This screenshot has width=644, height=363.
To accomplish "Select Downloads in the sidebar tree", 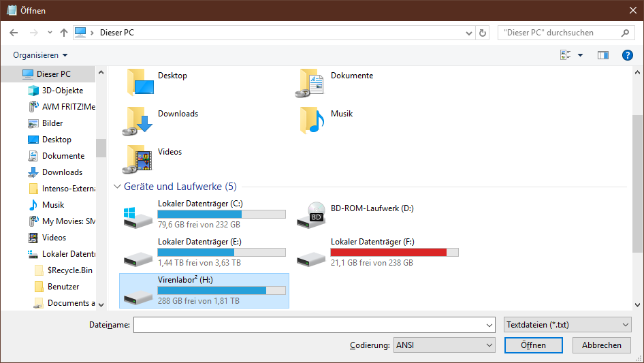I will [55, 172].
